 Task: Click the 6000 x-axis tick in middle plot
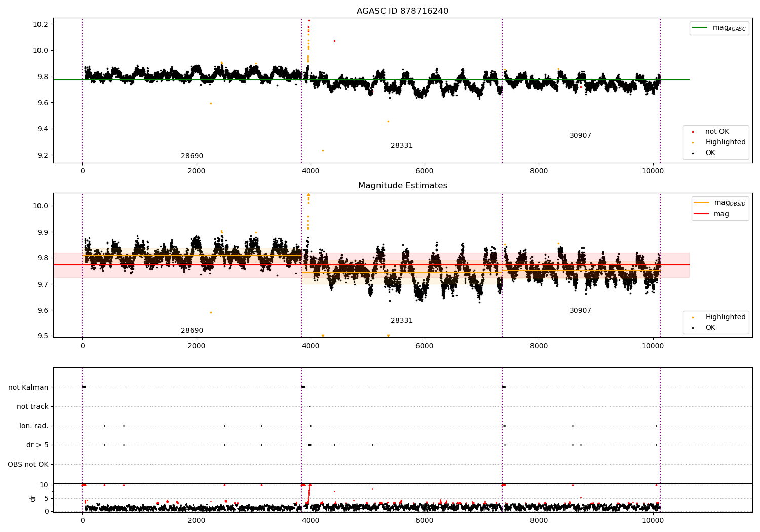click(425, 346)
